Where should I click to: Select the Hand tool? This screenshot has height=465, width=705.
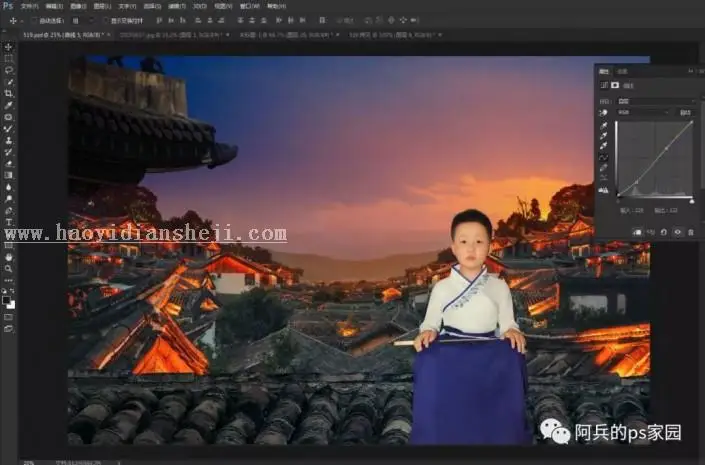[9, 257]
